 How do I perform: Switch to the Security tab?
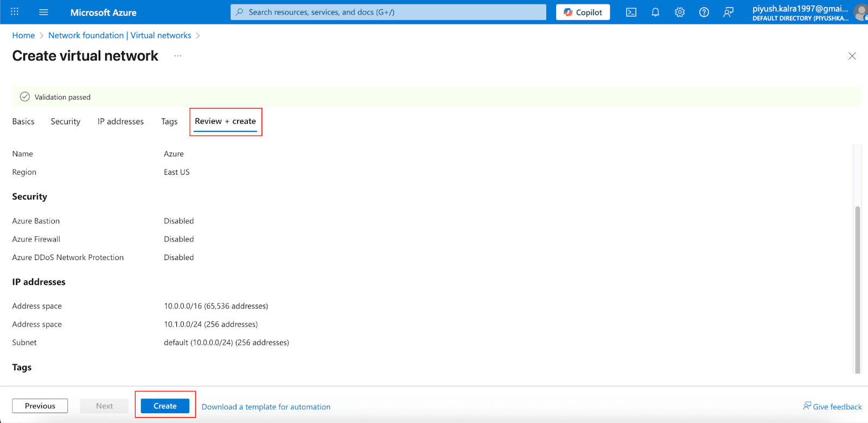66,122
